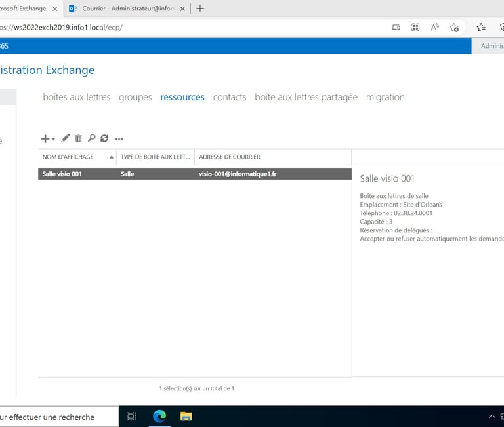Click the plus icon to add a new resource
The height and width of the screenshot is (427, 504).
45,139
